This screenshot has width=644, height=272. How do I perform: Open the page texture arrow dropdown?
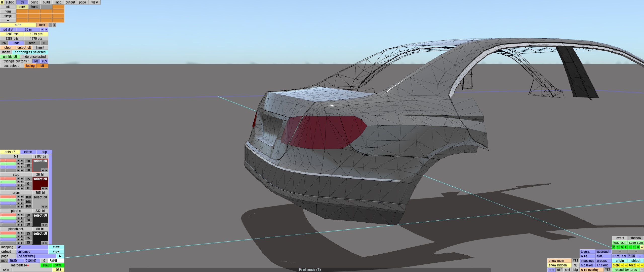(x=60, y=256)
